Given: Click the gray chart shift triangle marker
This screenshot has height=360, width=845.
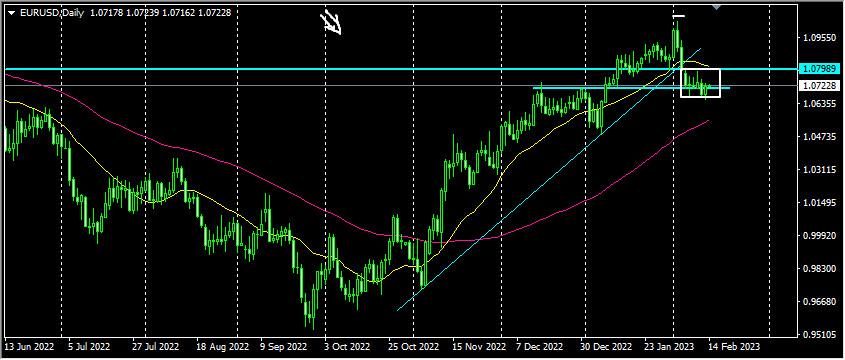Looking at the screenshot, I should (x=716, y=6).
